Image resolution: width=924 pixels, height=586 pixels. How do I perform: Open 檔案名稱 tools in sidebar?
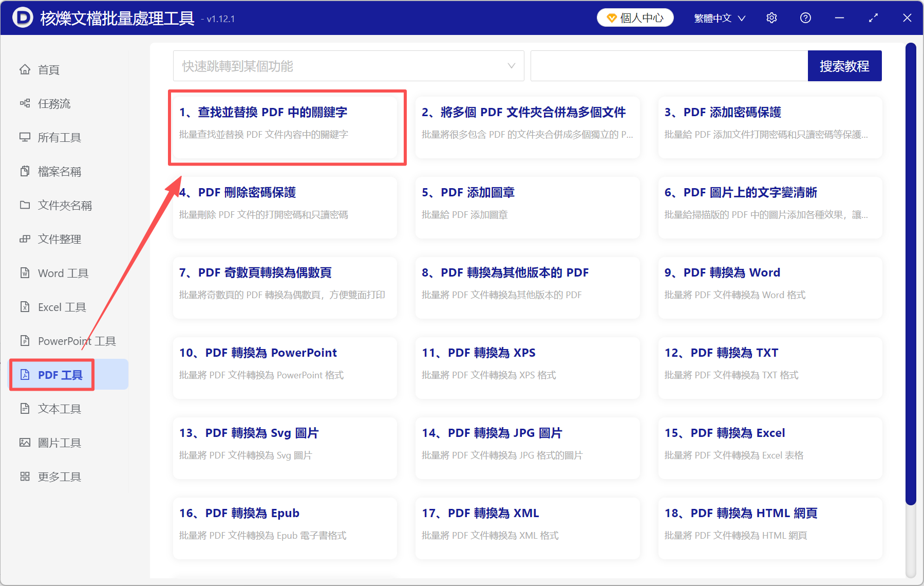coord(59,171)
